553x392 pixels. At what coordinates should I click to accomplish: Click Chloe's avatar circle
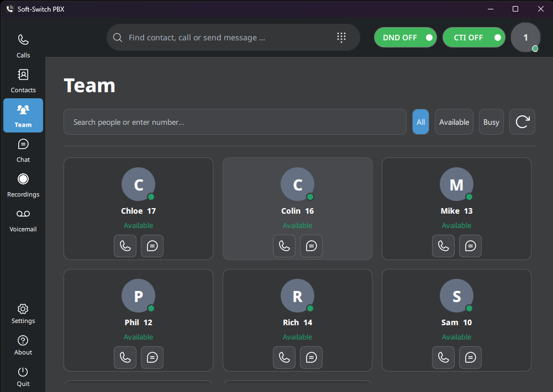[138, 184]
